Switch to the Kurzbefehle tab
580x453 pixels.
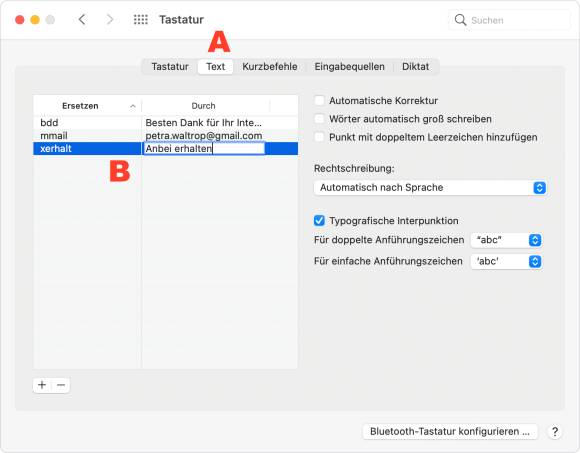[270, 67]
